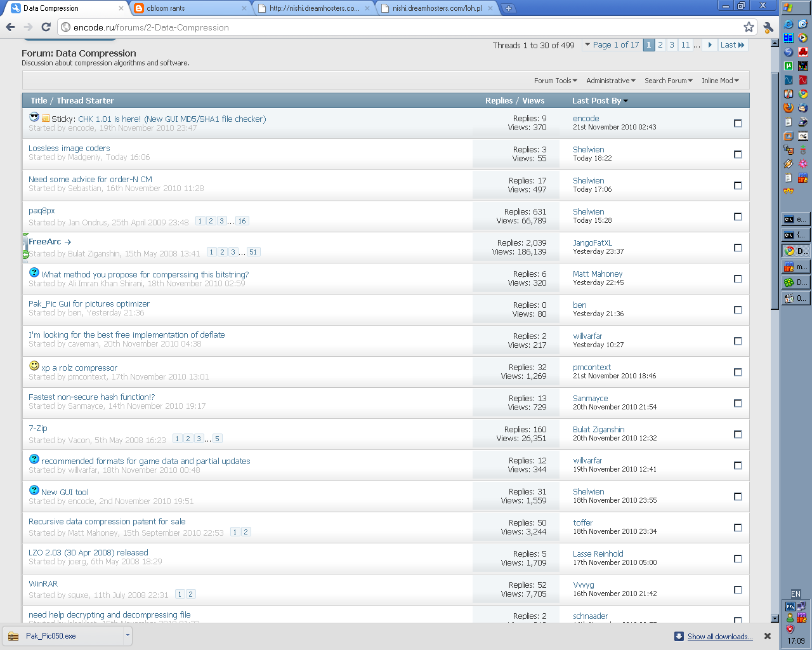Check the box for Lossless image coders thread
The height and width of the screenshot is (650, 812).
[738, 154]
